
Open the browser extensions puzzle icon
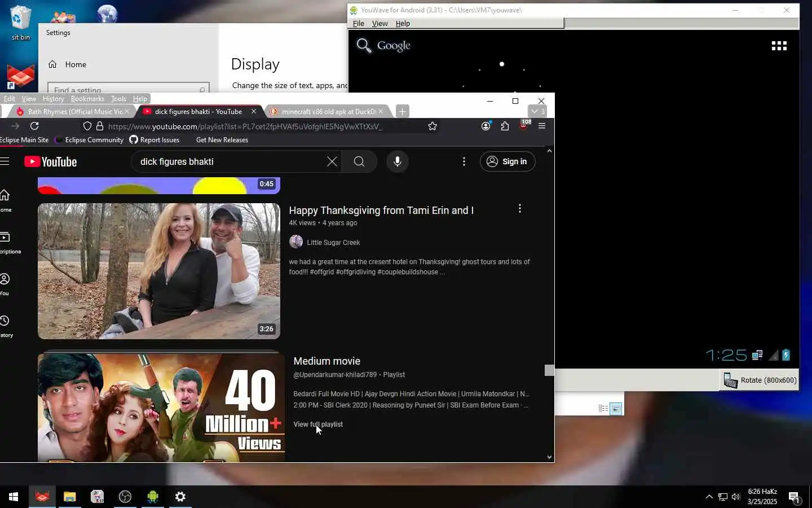[x=505, y=126]
